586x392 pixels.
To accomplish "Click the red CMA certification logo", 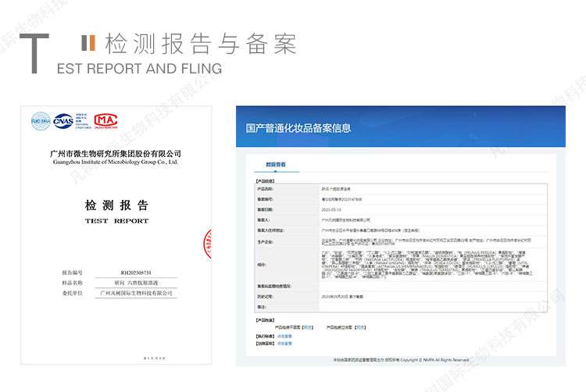I will pyautogui.click(x=105, y=120).
